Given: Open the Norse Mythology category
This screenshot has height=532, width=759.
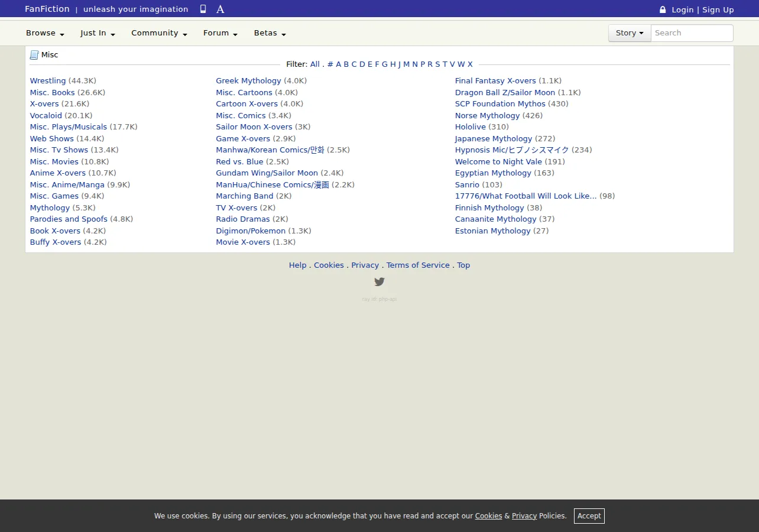Looking at the screenshot, I should (488, 116).
